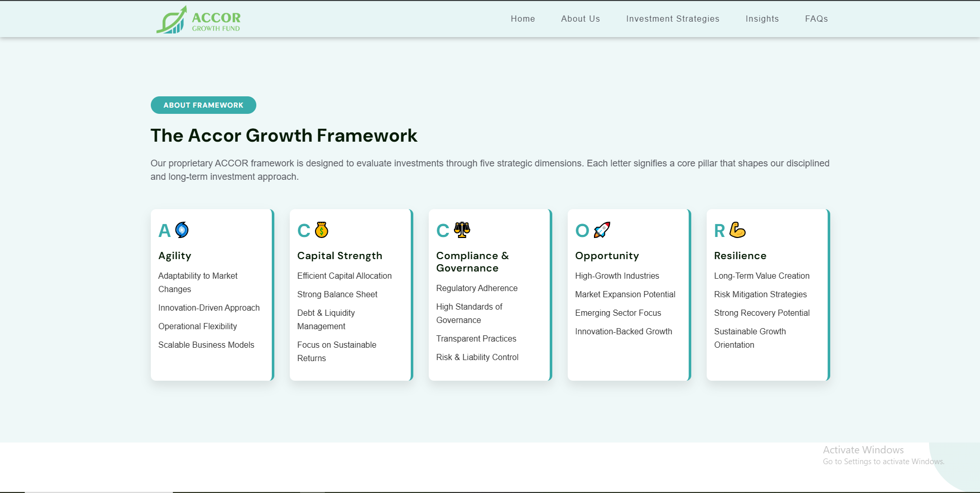The height and width of the screenshot is (493, 980).
Task: Open the Home menu item
Action: pos(522,19)
